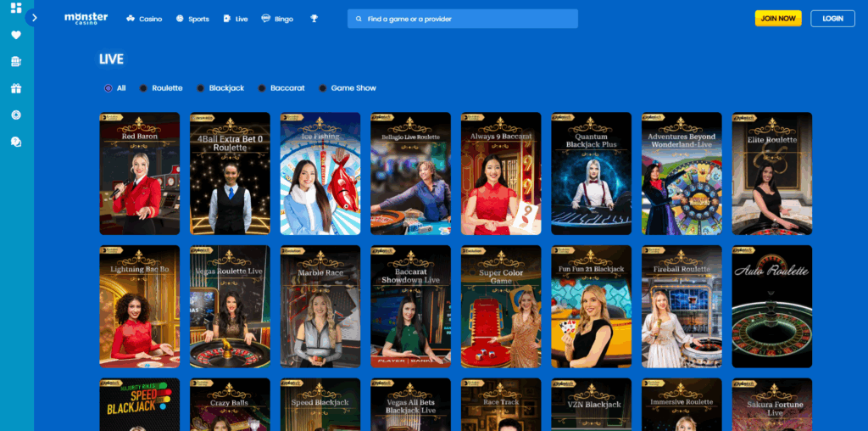Open the Fireball Roulette game
The height and width of the screenshot is (431, 868).
tap(682, 306)
